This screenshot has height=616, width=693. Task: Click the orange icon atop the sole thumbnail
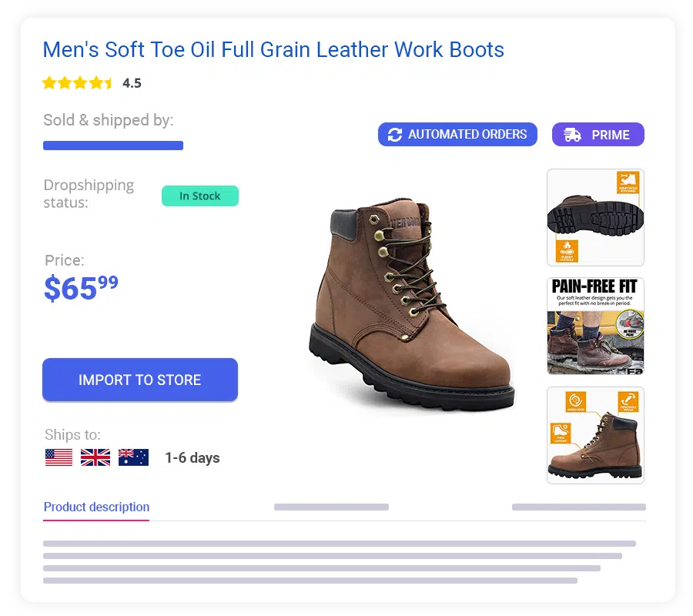[628, 182]
